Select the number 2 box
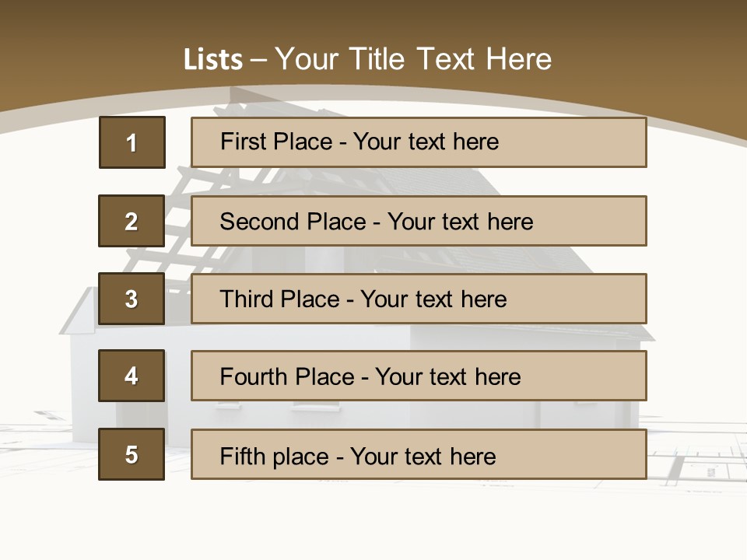The image size is (747, 560). 132,221
